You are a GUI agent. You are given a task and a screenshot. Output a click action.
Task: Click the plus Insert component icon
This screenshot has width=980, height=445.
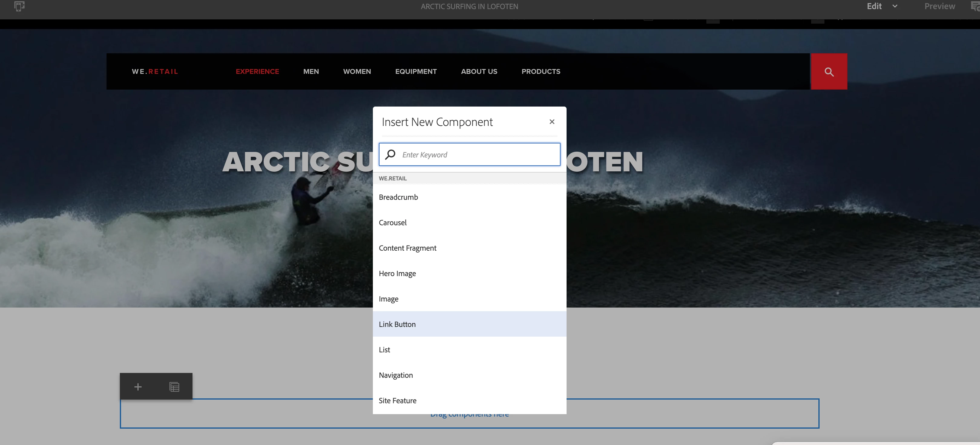coord(138,387)
